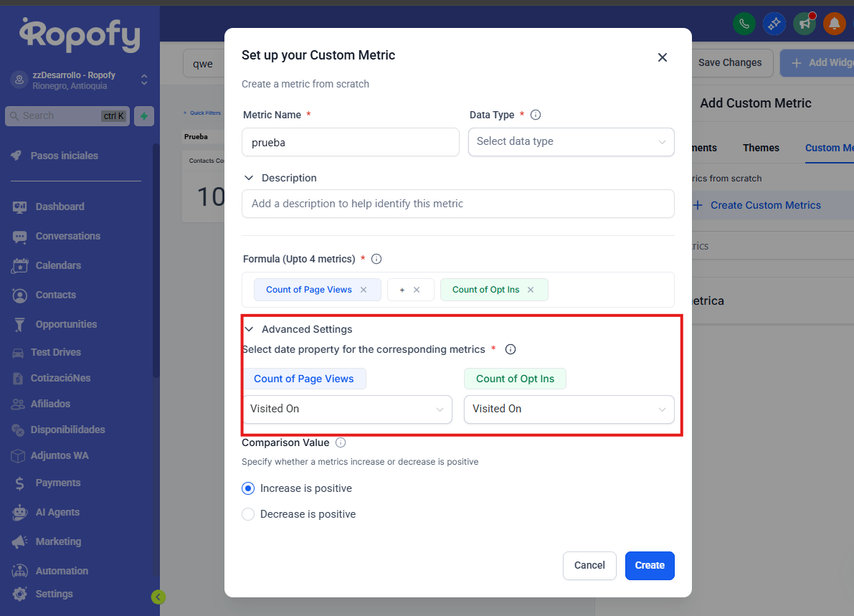Click the Formula info icon
The width and height of the screenshot is (854, 616).
(376, 259)
